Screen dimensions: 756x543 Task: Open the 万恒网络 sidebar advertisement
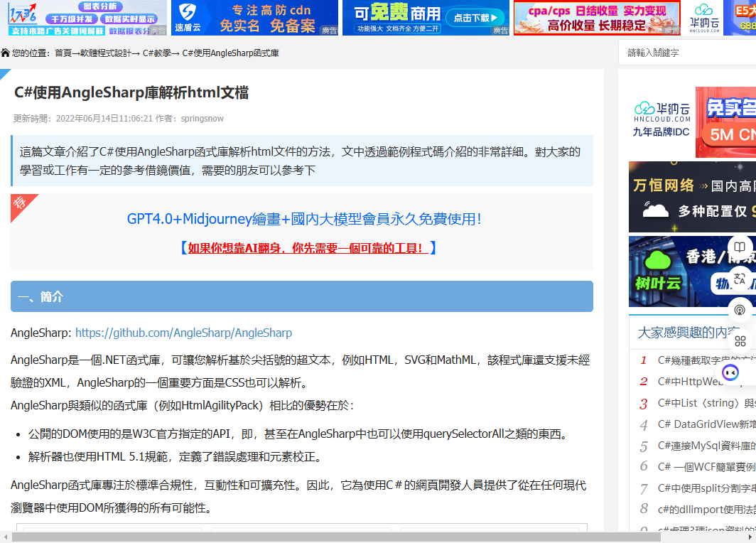(x=692, y=197)
